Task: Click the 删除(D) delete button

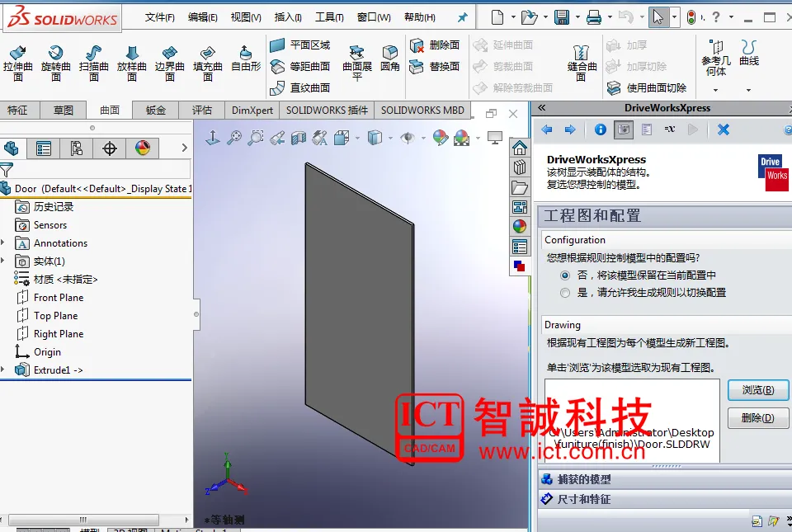Action: pyautogui.click(x=757, y=418)
